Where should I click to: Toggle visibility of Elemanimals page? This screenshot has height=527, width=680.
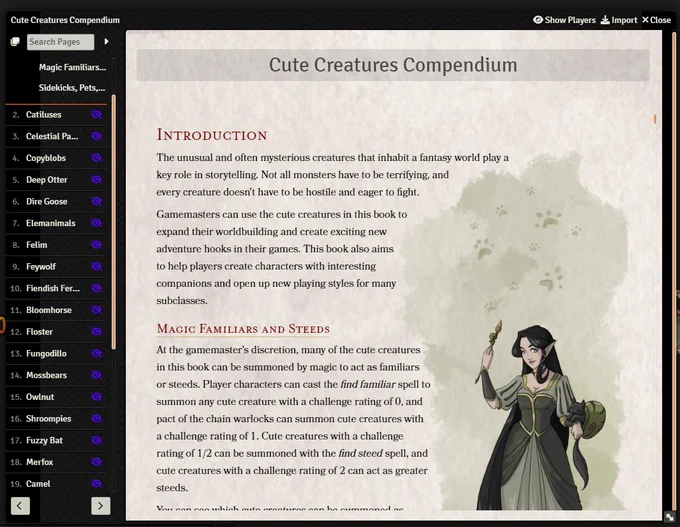click(x=96, y=223)
